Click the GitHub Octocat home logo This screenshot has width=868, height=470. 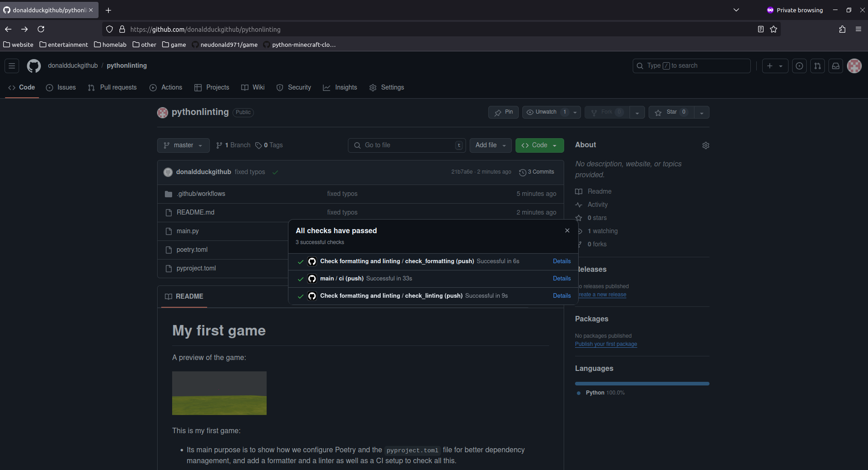pyautogui.click(x=34, y=66)
